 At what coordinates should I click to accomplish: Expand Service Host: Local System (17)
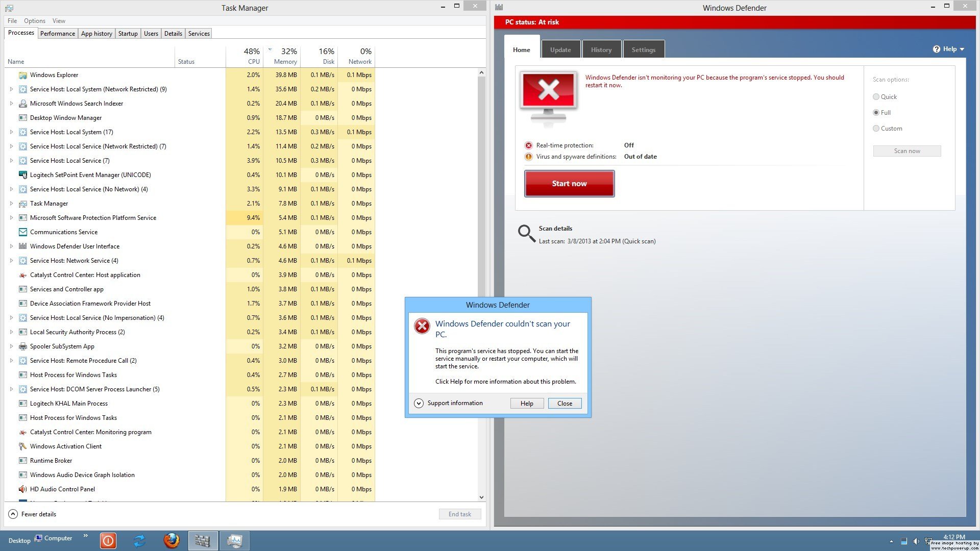[11, 132]
